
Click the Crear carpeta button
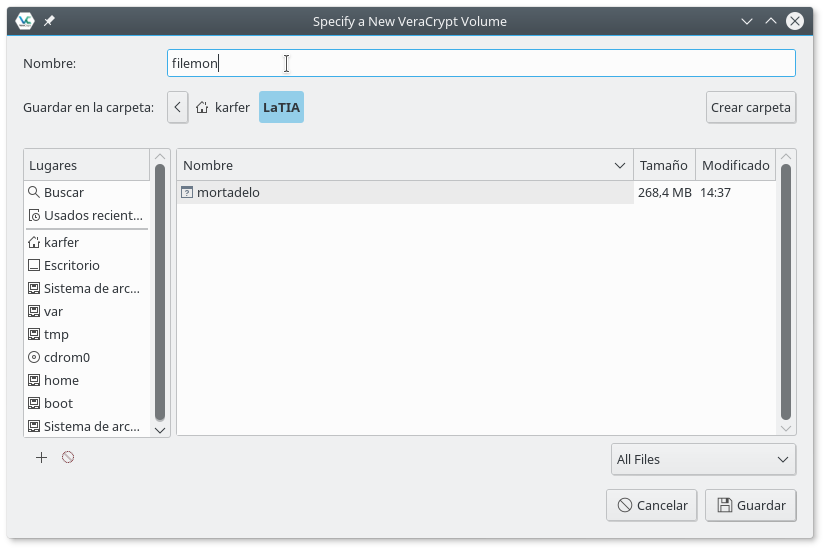(750, 107)
